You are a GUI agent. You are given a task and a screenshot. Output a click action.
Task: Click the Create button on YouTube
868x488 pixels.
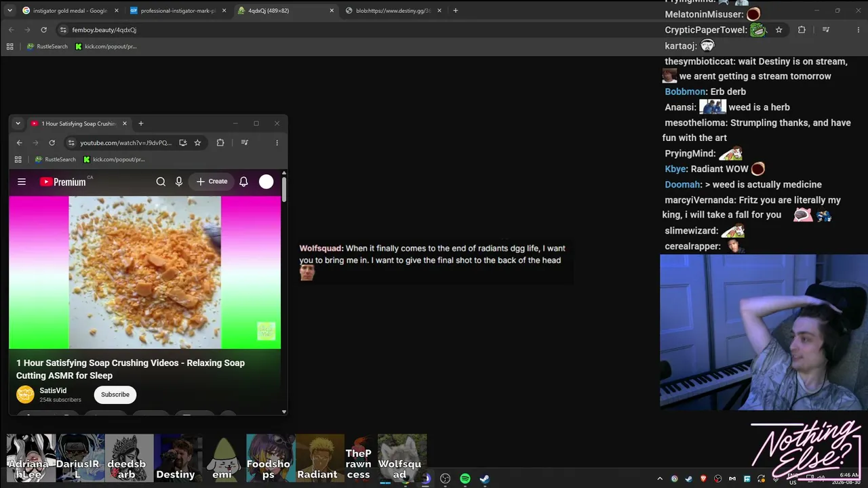click(212, 182)
